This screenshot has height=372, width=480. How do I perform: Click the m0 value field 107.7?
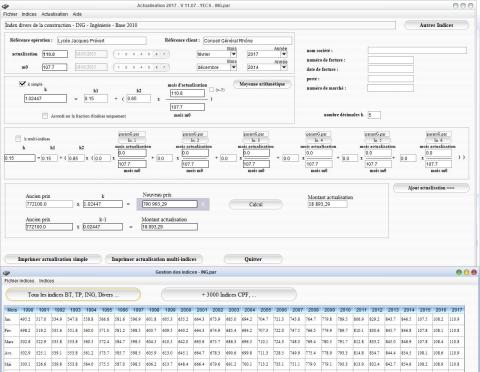tap(55, 67)
